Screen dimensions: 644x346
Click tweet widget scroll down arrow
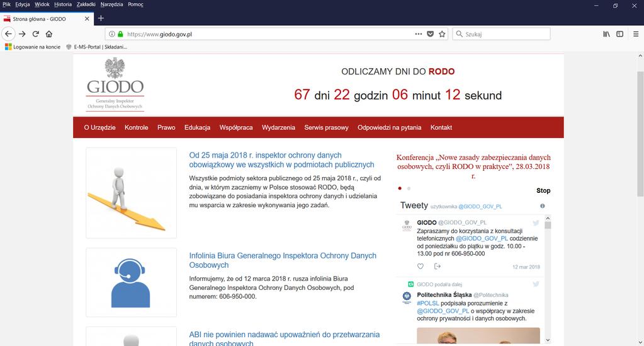[548, 340]
